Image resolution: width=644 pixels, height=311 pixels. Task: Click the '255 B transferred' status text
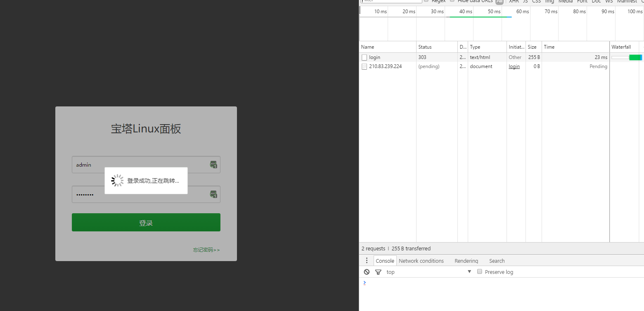[x=411, y=249]
